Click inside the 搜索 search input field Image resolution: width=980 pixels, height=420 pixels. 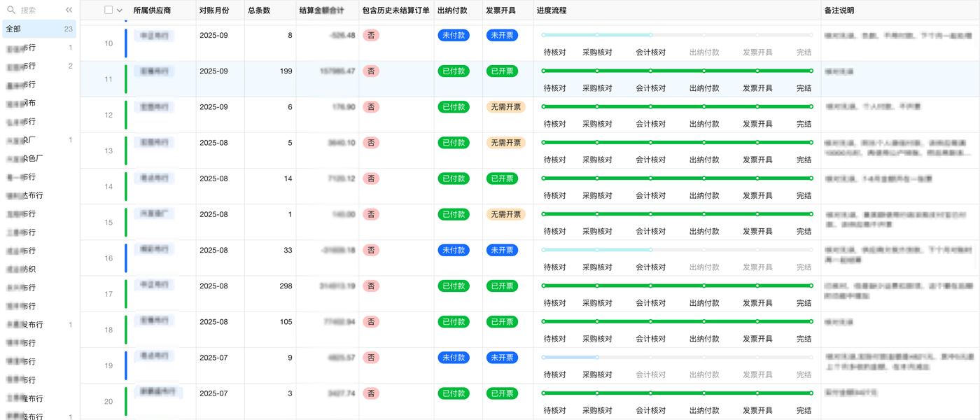(31, 10)
